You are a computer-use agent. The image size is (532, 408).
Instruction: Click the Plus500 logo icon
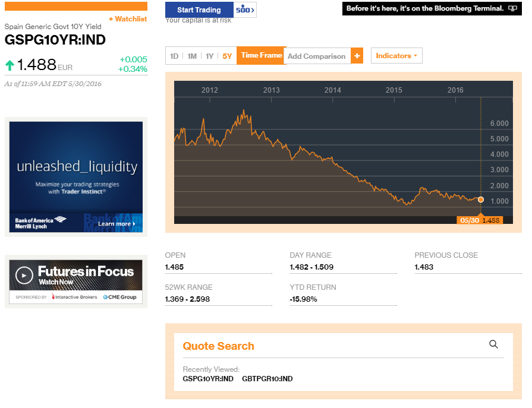tap(245, 10)
